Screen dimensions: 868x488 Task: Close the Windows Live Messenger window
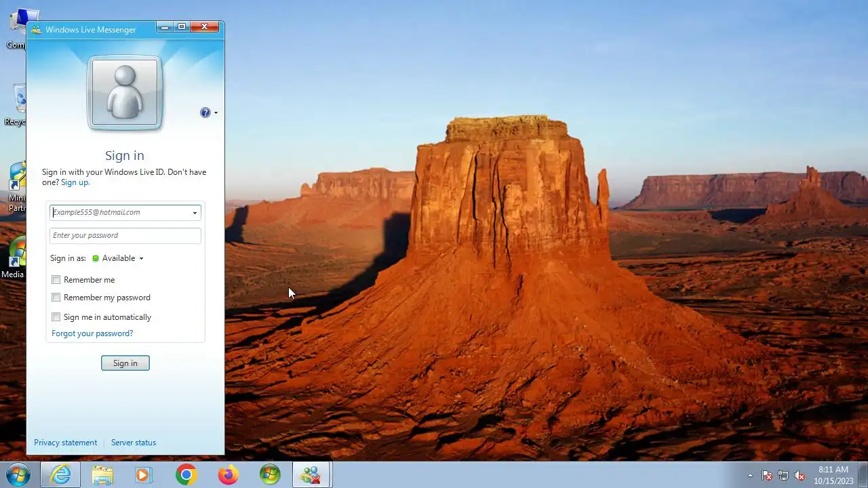[x=205, y=27]
